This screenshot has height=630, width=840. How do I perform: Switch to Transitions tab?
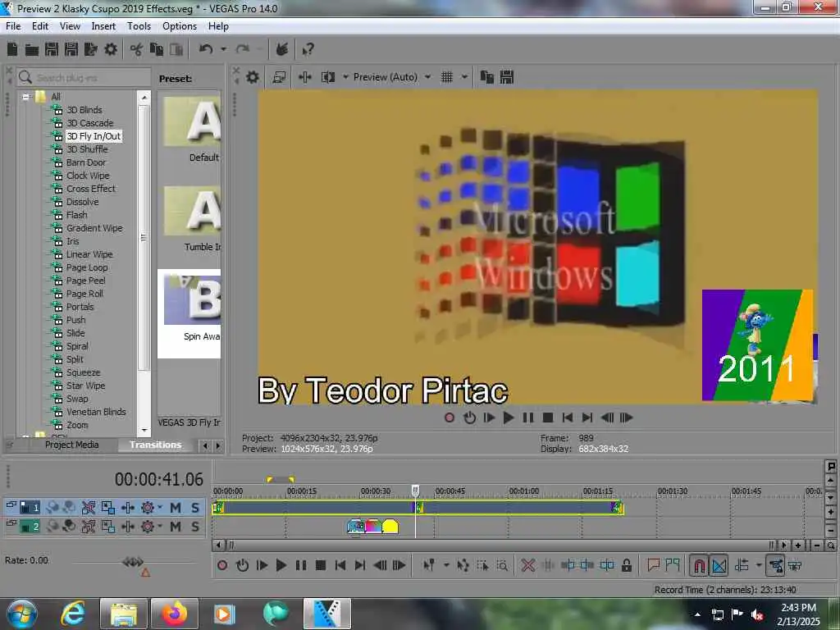155,445
